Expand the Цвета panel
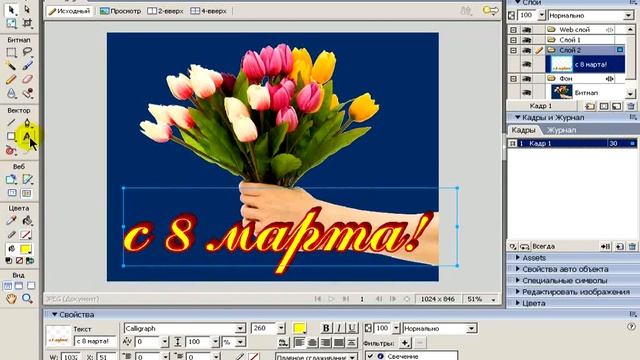 [x=518, y=303]
